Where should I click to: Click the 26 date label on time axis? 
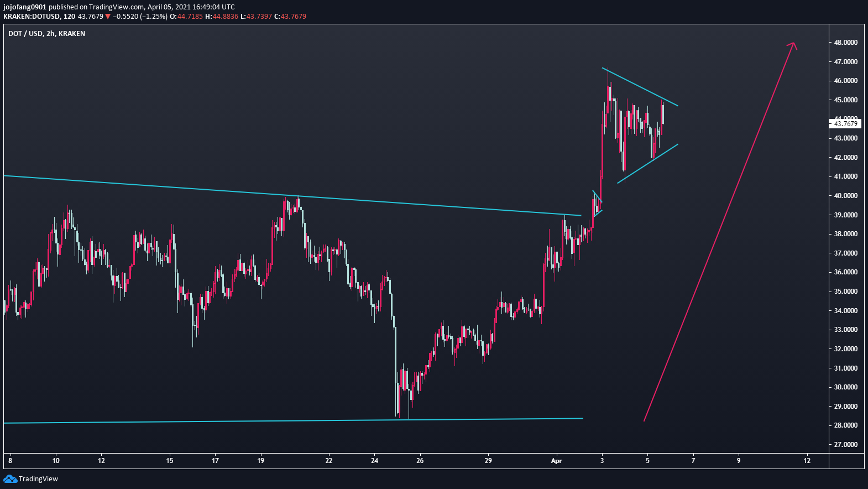click(x=420, y=461)
